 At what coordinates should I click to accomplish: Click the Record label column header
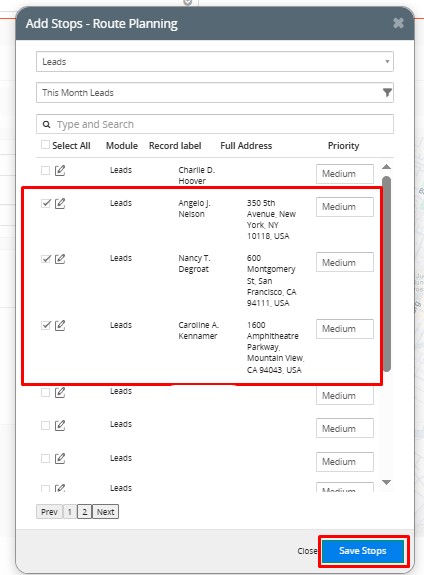(x=175, y=146)
